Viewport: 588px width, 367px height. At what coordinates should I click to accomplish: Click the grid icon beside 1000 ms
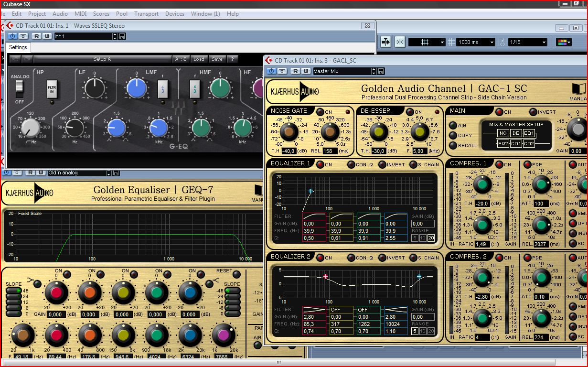pos(451,42)
